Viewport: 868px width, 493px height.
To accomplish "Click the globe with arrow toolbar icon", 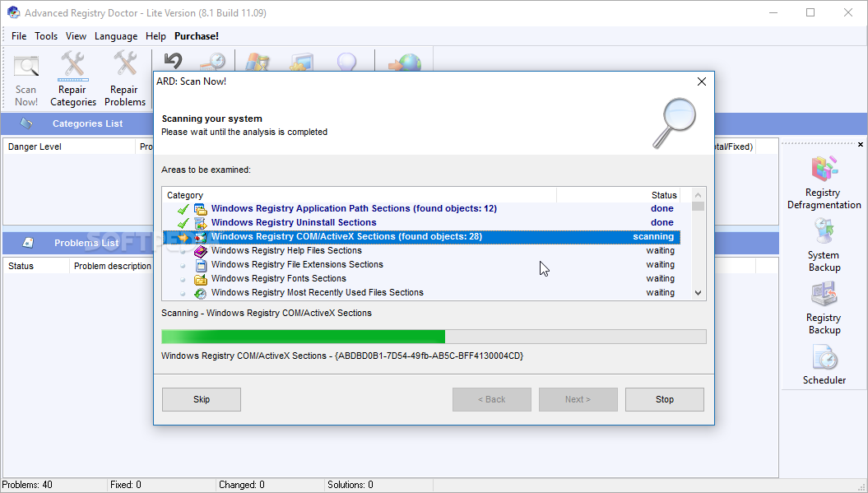I will 406,62.
